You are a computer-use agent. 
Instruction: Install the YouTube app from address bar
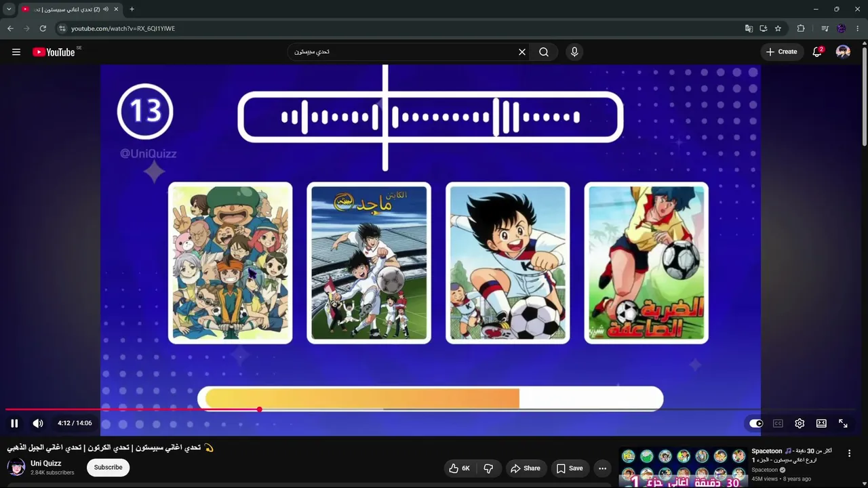click(x=764, y=28)
